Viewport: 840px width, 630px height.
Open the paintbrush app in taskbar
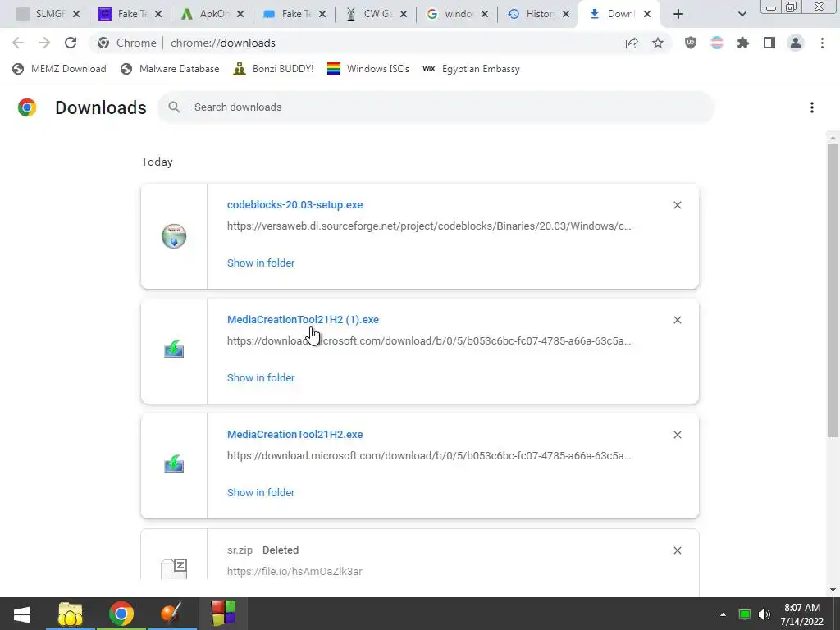tap(171, 614)
